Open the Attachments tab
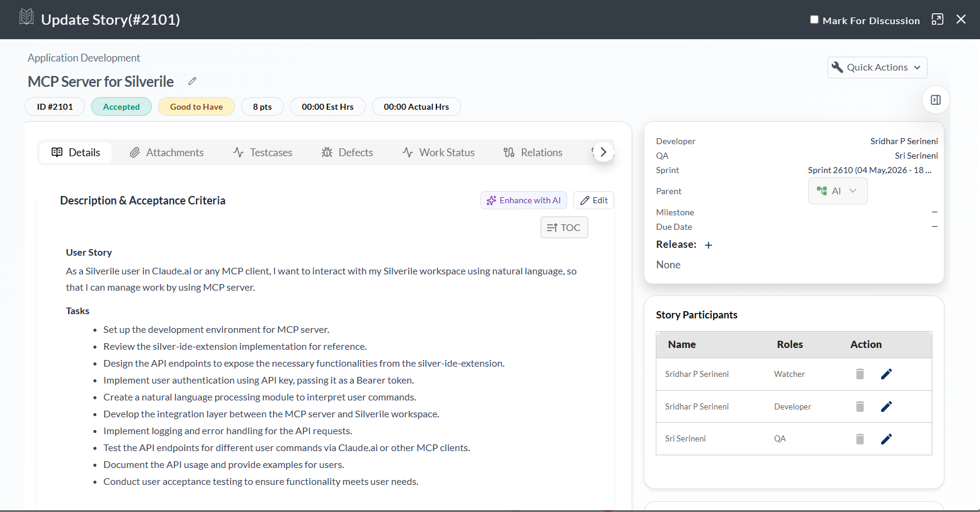The image size is (980, 512). (x=167, y=153)
